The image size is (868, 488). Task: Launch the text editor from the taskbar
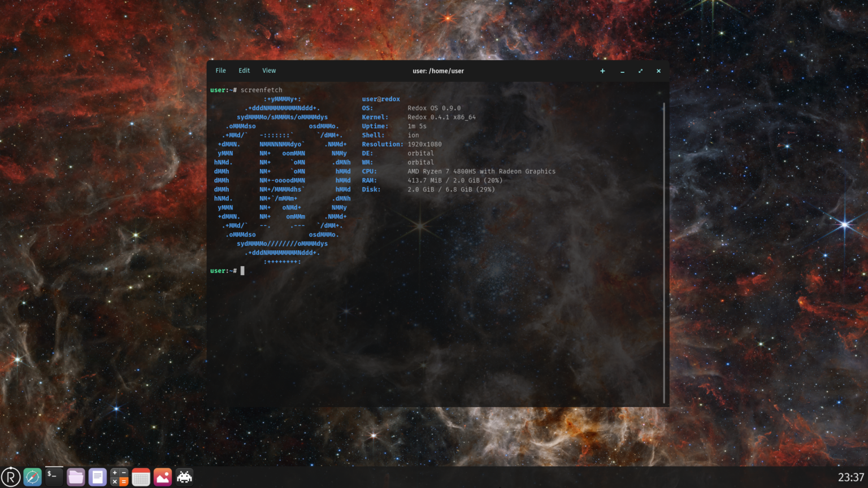click(97, 476)
